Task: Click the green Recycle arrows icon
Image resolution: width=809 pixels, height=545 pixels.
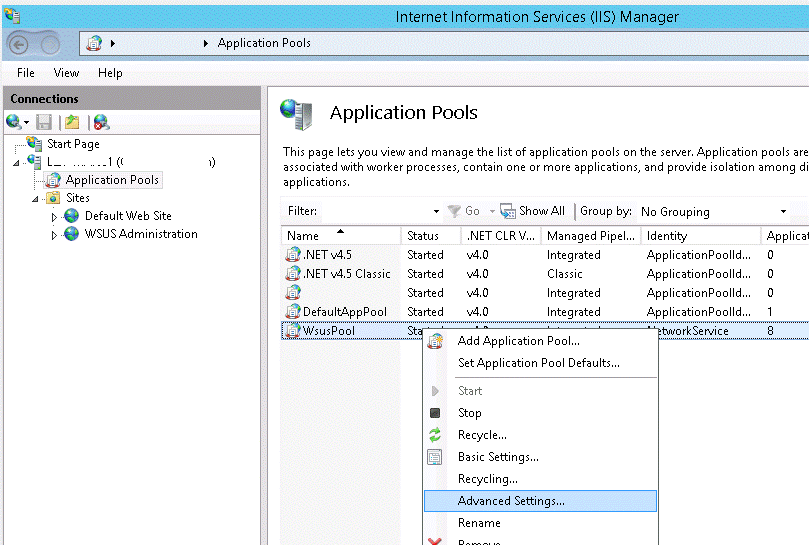Action: pyautogui.click(x=435, y=435)
